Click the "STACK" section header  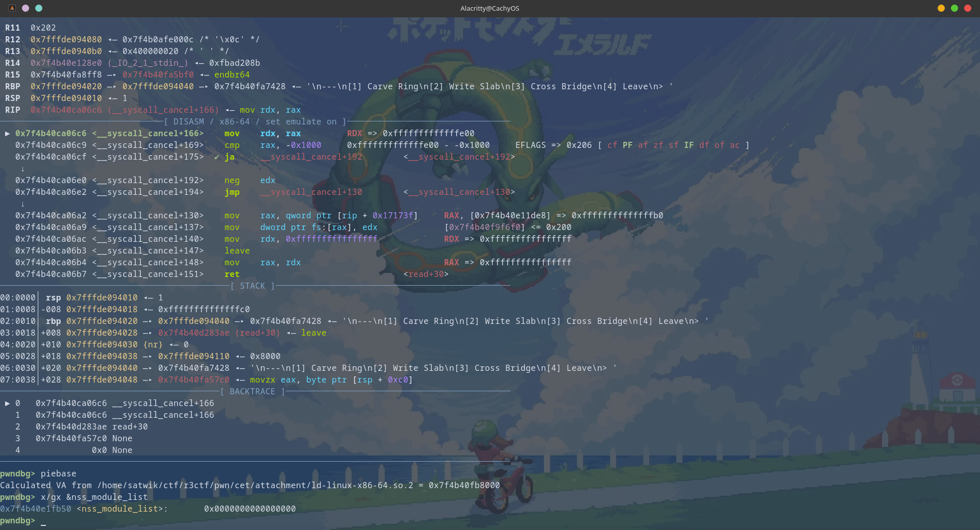pos(253,286)
